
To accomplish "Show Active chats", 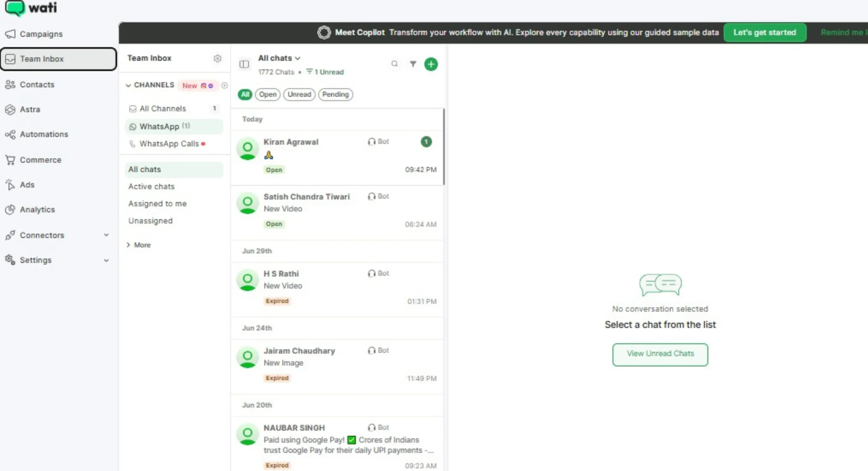I will pos(151,187).
